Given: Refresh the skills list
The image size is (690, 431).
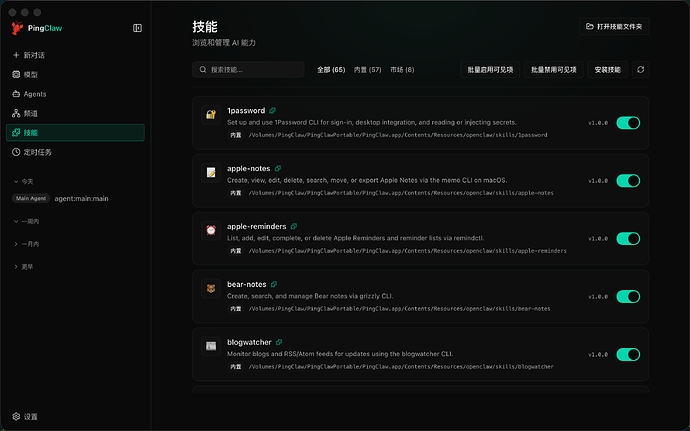Looking at the screenshot, I should click(x=640, y=70).
